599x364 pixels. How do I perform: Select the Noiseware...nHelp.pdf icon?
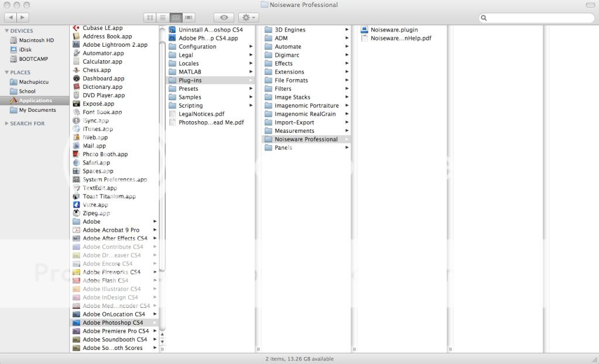pos(364,38)
